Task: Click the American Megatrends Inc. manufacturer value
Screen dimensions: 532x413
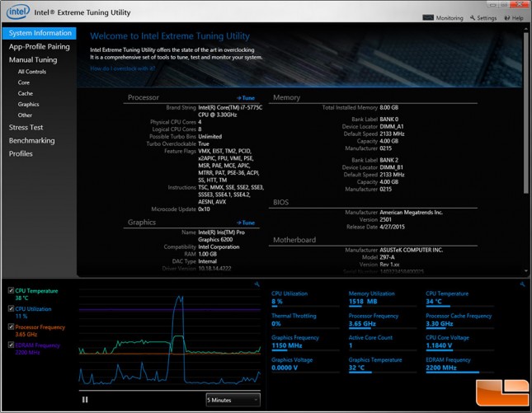Action: coord(411,212)
